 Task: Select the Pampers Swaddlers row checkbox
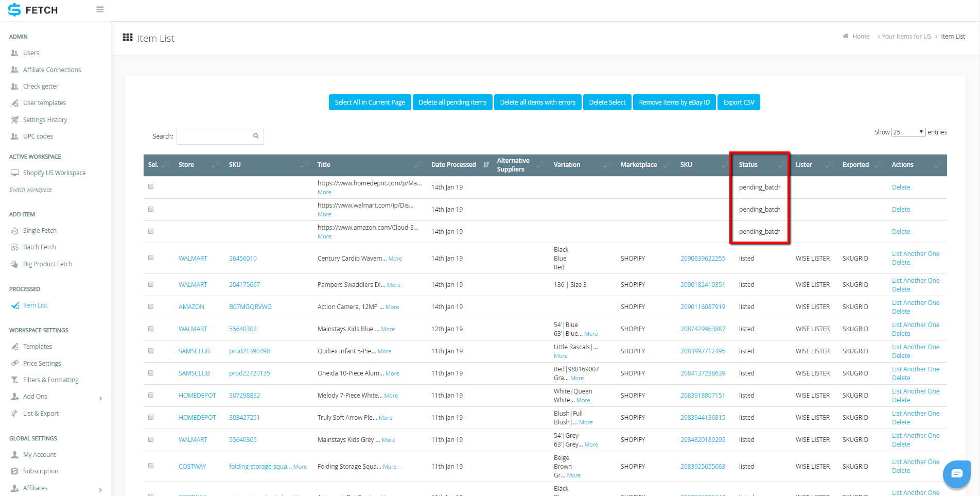point(151,284)
